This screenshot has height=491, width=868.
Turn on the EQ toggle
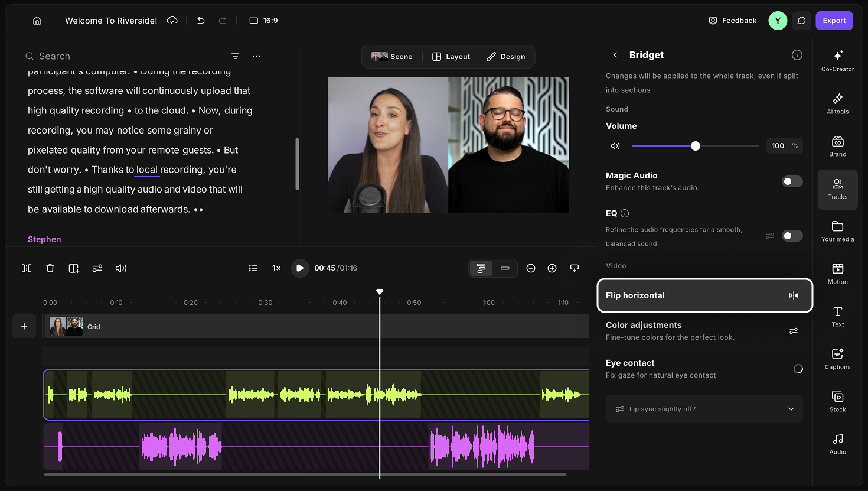792,236
